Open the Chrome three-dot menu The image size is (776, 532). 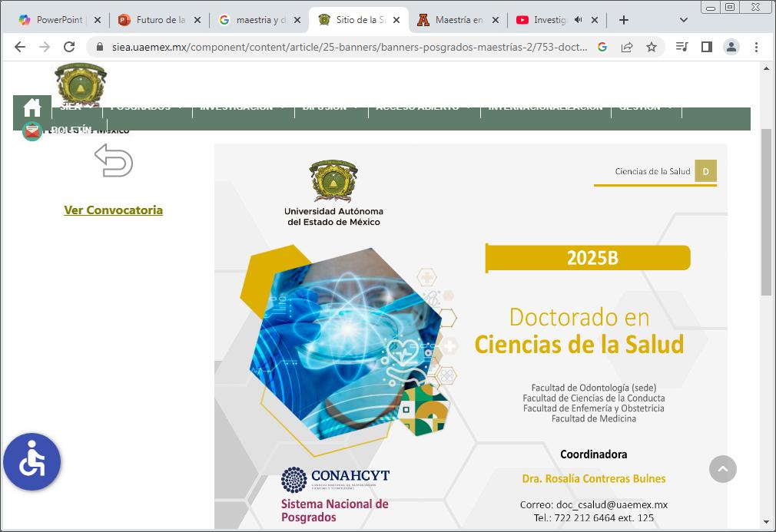756,47
